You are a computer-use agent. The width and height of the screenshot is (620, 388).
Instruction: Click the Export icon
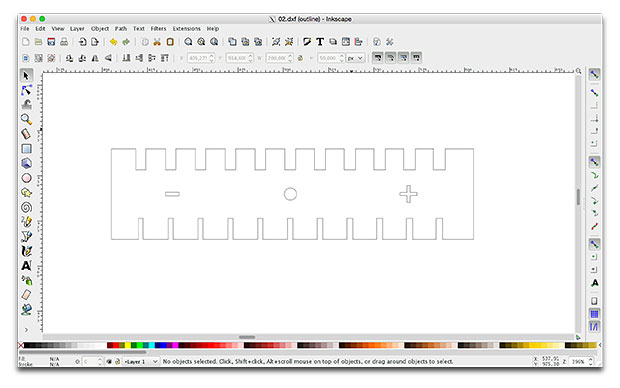(x=95, y=42)
